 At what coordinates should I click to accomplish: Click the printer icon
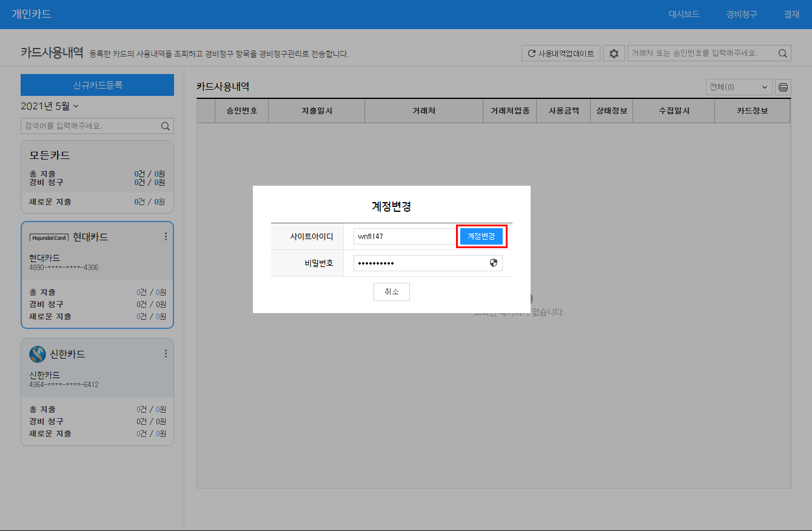783,87
